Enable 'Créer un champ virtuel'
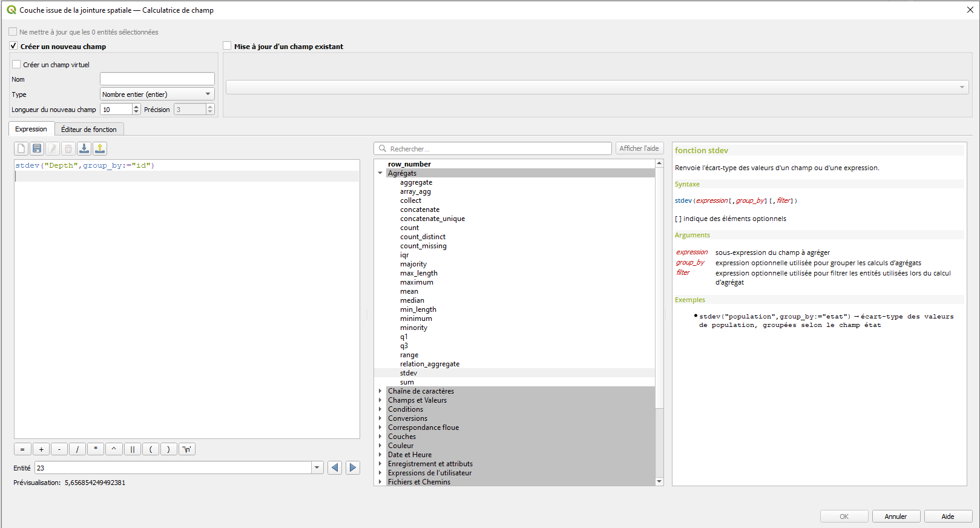Viewport: 980px width, 528px height. (x=16, y=64)
